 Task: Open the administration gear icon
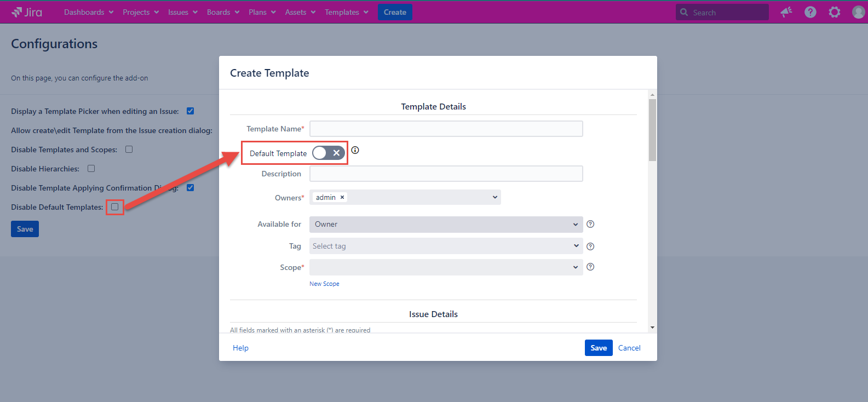pos(835,12)
